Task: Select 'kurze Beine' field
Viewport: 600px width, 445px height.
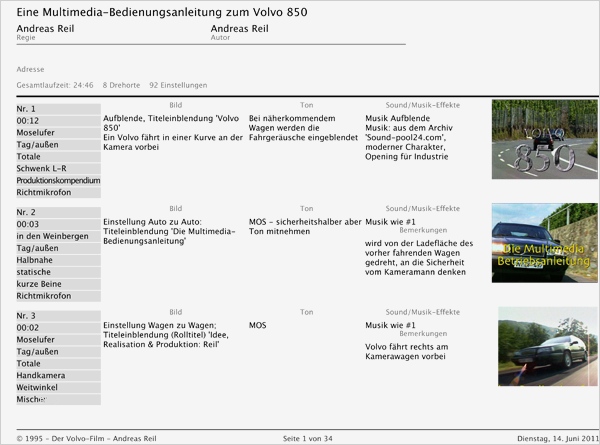Action: pyautogui.click(x=58, y=284)
